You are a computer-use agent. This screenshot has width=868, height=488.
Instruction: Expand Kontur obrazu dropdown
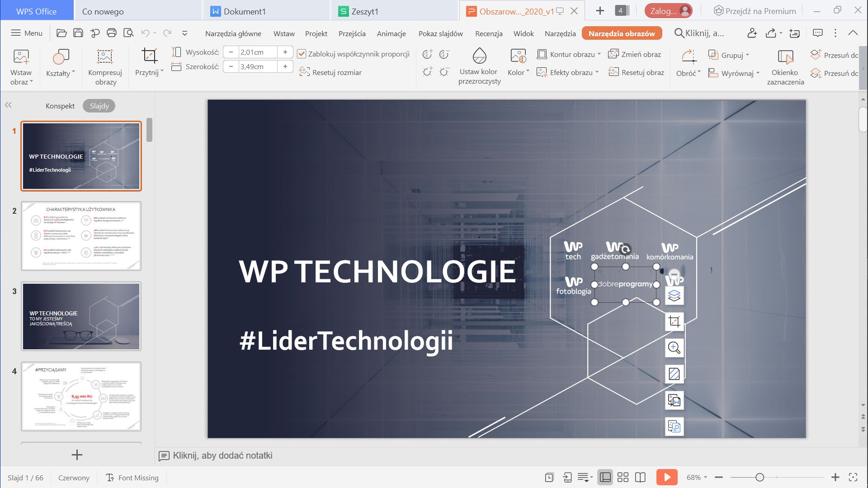[599, 54]
